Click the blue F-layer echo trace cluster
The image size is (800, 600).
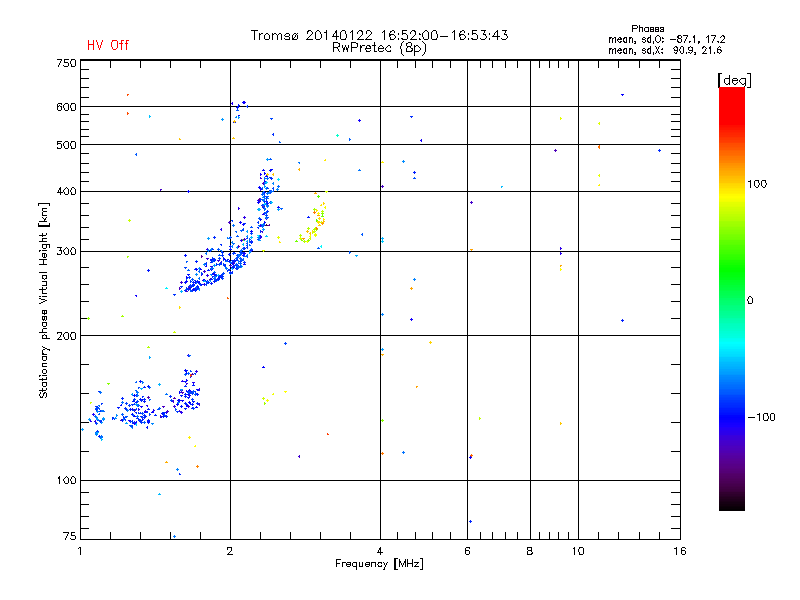click(x=228, y=227)
